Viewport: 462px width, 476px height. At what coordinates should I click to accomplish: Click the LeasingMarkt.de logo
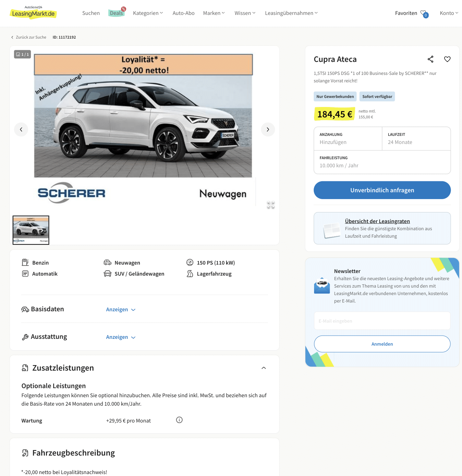tap(33, 12)
